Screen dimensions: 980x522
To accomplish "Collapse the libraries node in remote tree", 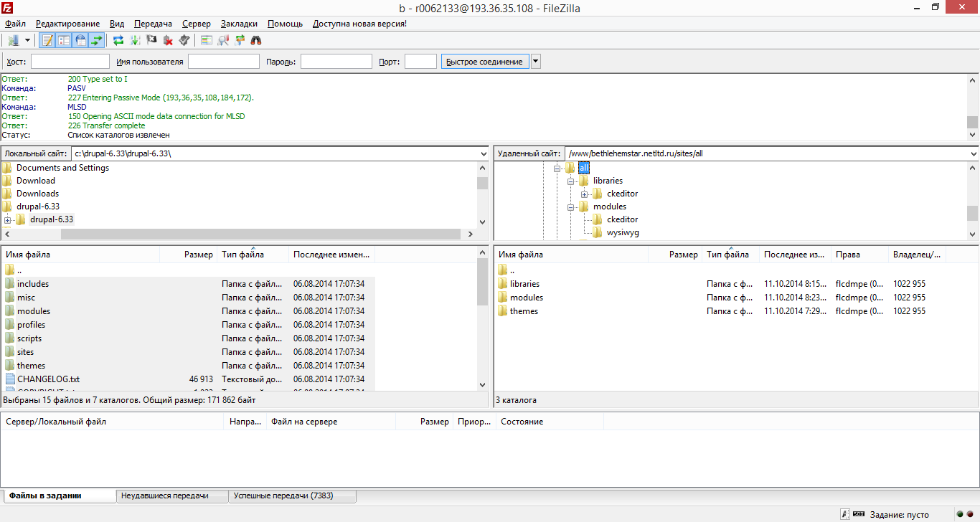I will tap(570, 181).
